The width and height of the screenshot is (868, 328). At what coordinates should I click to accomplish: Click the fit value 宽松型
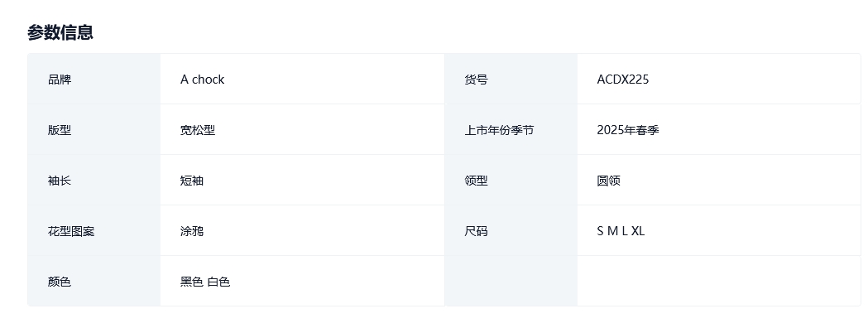(x=198, y=130)
